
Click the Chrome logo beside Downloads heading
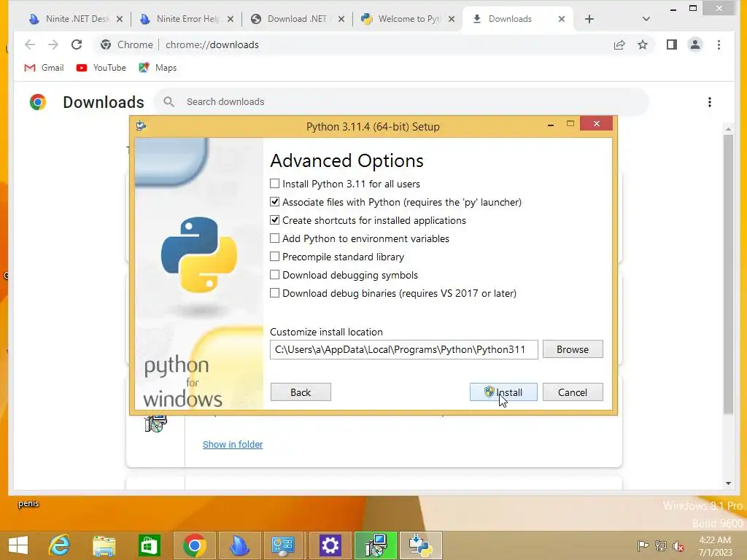point(38,102)
